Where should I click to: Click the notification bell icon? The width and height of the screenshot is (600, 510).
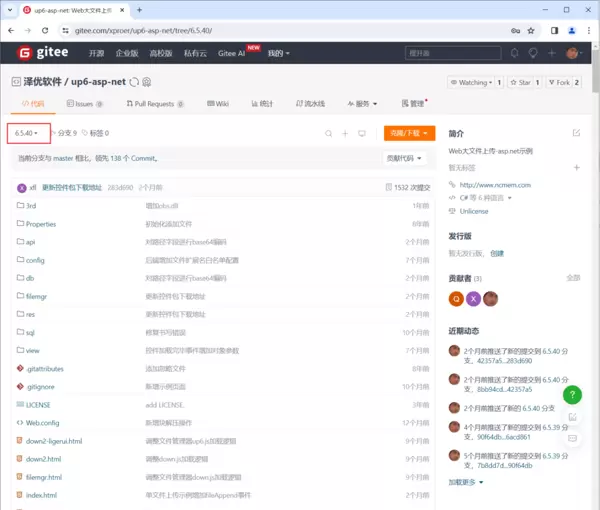tap(515, 53)
